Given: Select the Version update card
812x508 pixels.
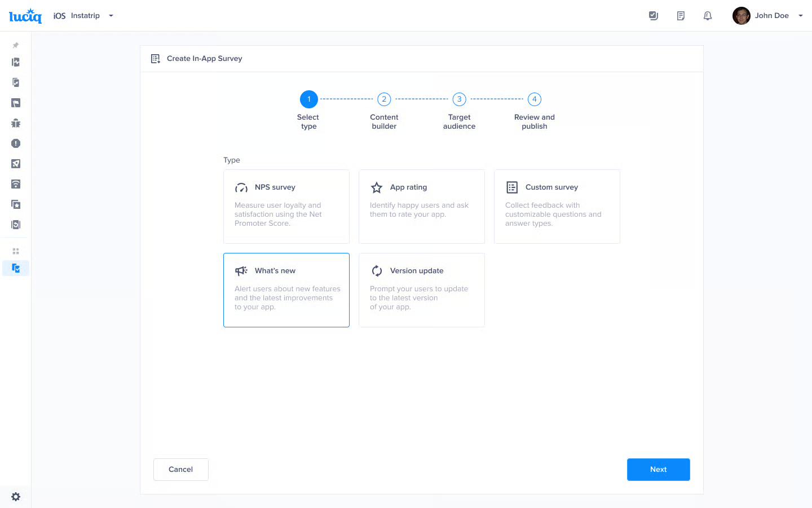Looking at the screenshot, I should [422, 290].
